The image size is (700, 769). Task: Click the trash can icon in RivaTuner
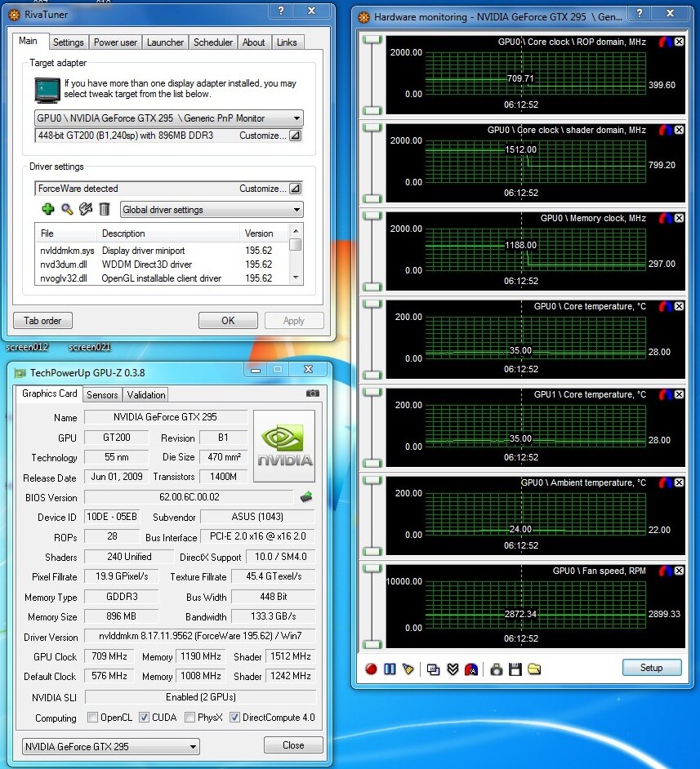tap(105, 210)
